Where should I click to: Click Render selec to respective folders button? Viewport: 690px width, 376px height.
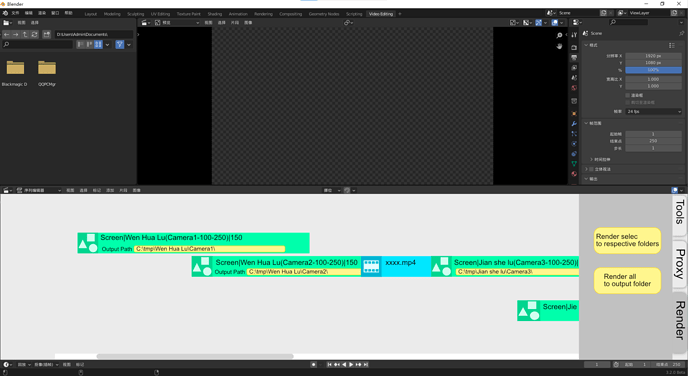[627, 240]
